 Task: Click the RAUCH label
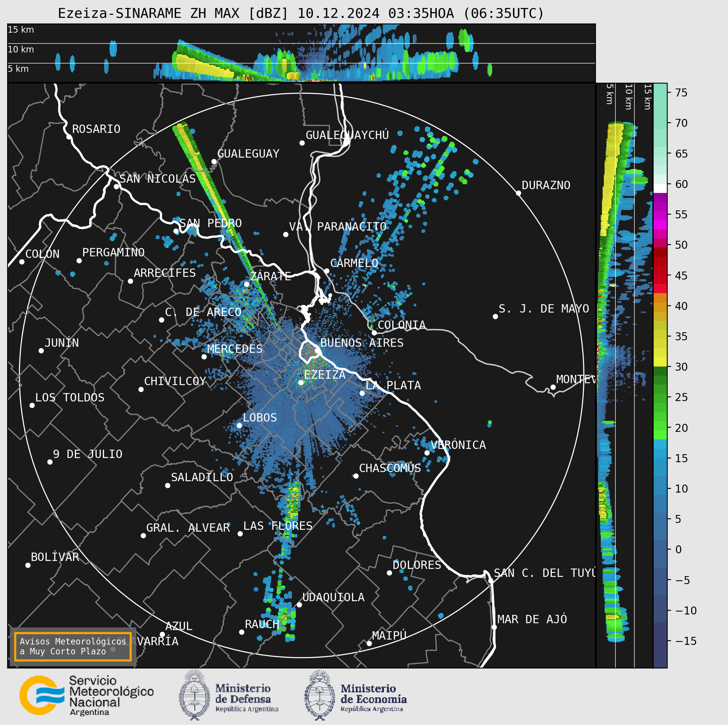pos(262,624)
